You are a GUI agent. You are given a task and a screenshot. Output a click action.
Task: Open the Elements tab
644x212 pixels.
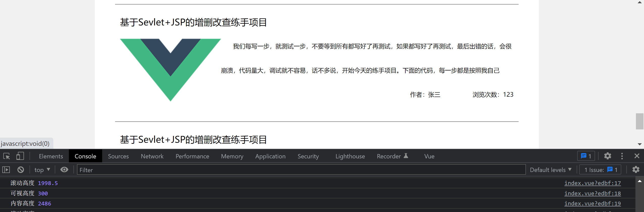coord(51,156)
